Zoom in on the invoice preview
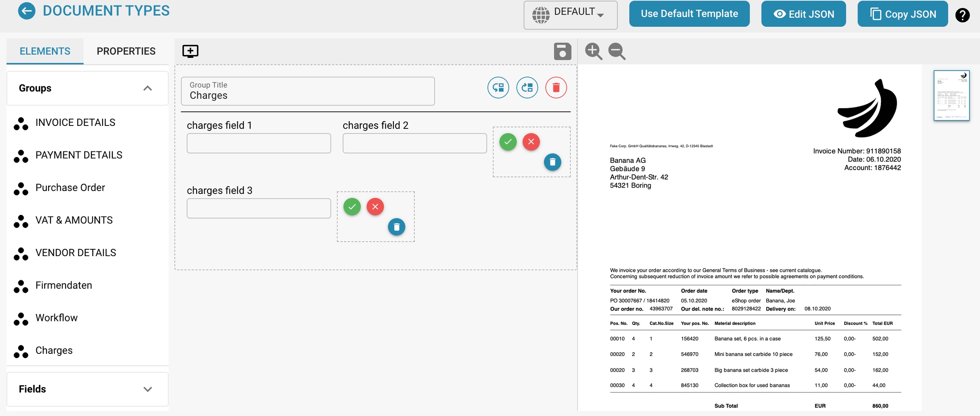980x416 pixels. pos(593,51)
